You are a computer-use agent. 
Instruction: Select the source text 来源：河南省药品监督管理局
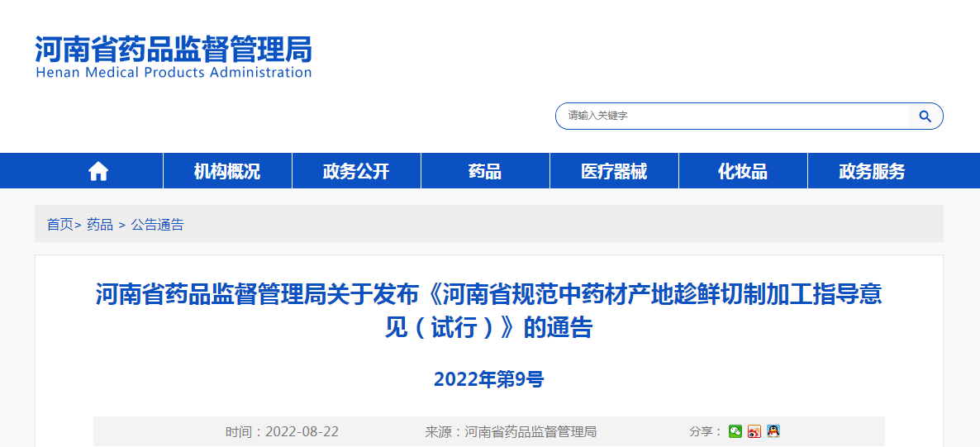(x=511, y=431)
